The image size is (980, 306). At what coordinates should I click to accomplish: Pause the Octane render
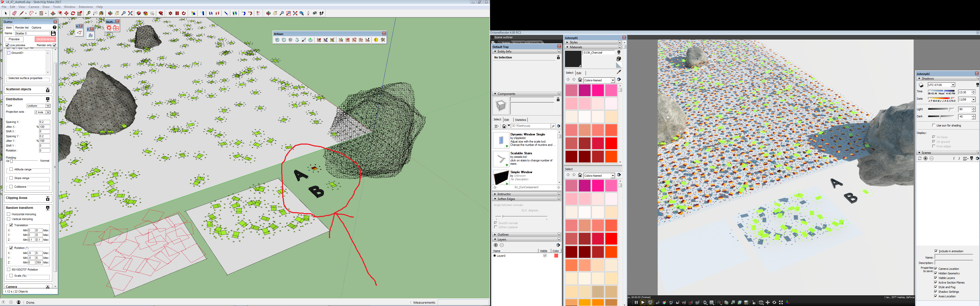tap(636, 303)
